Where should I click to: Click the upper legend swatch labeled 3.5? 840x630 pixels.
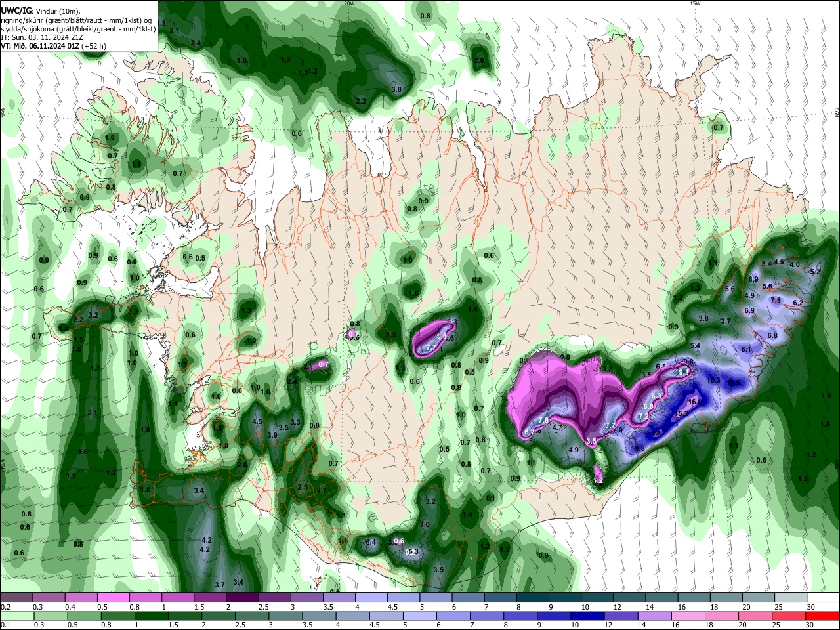(339, 598)
